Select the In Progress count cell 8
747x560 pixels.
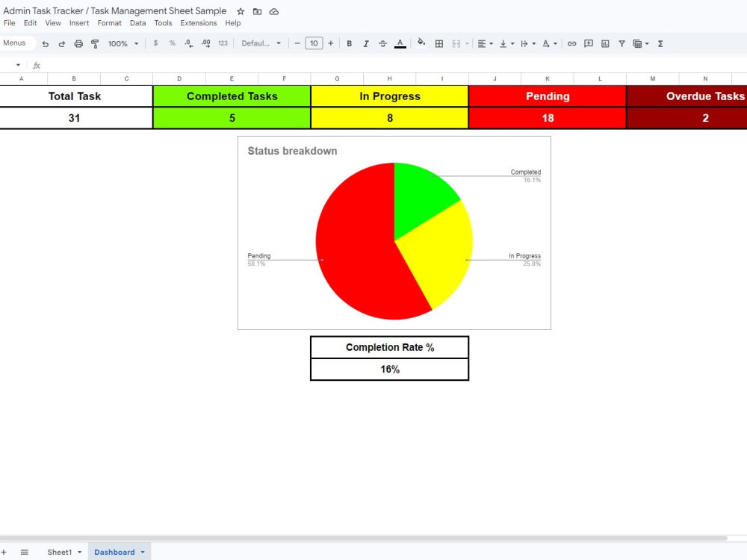(x=390, y=118)
